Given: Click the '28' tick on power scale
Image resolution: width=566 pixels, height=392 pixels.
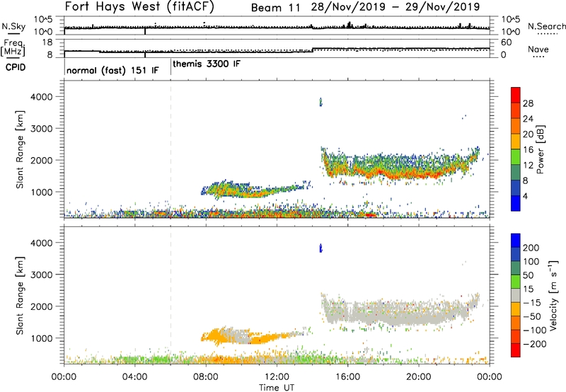Looking at the screenshot, I should [x=528, y=103].
